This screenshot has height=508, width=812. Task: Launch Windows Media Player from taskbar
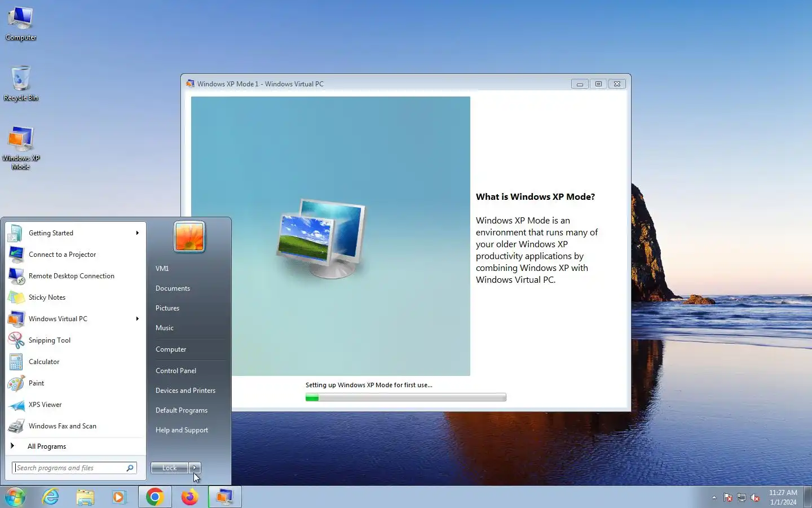click(x=119, y=497)
